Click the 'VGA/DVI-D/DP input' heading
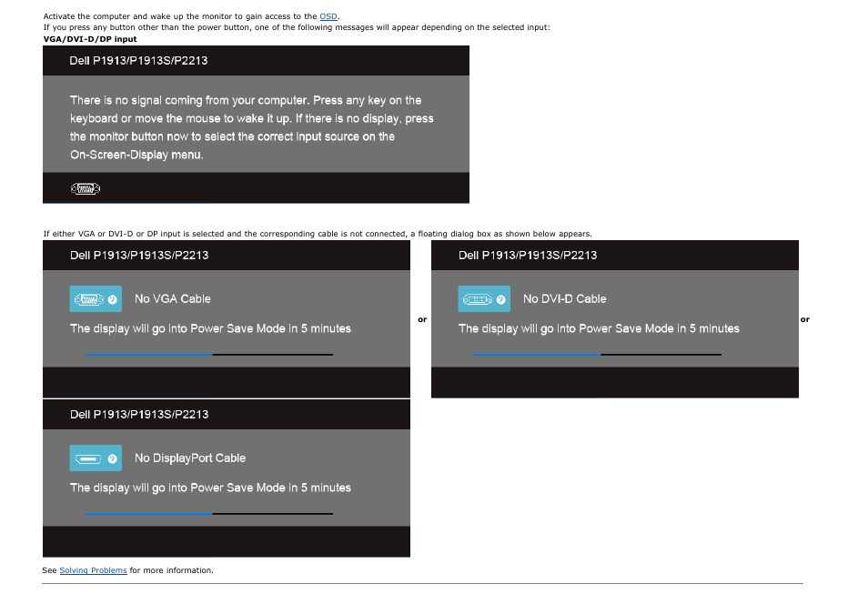This screenshot has height=614, width=868. click(x=90, y=39)
